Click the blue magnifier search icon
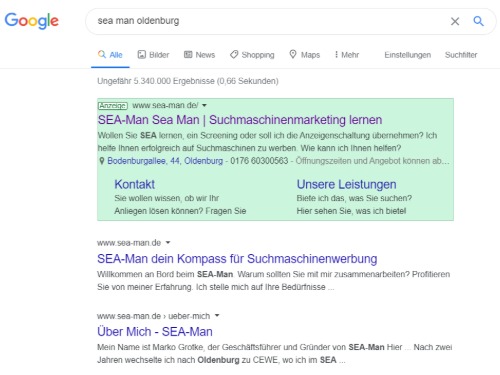This screenshot has width=500, height=375. (478, 21)
